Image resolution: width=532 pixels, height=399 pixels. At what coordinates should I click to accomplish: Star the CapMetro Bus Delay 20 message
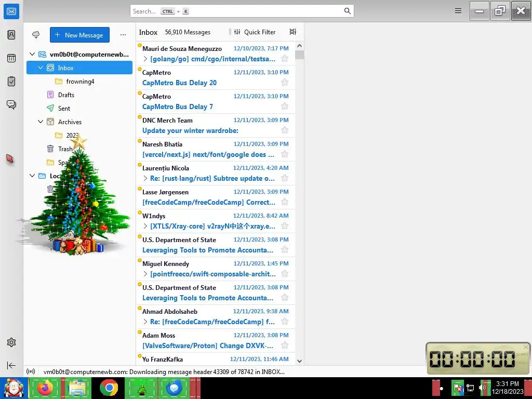285,83
